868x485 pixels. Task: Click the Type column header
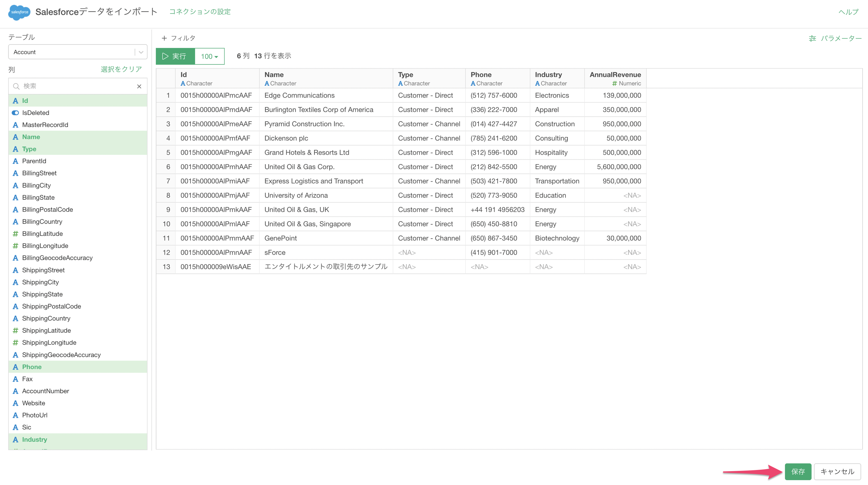(x=429, y=79)
